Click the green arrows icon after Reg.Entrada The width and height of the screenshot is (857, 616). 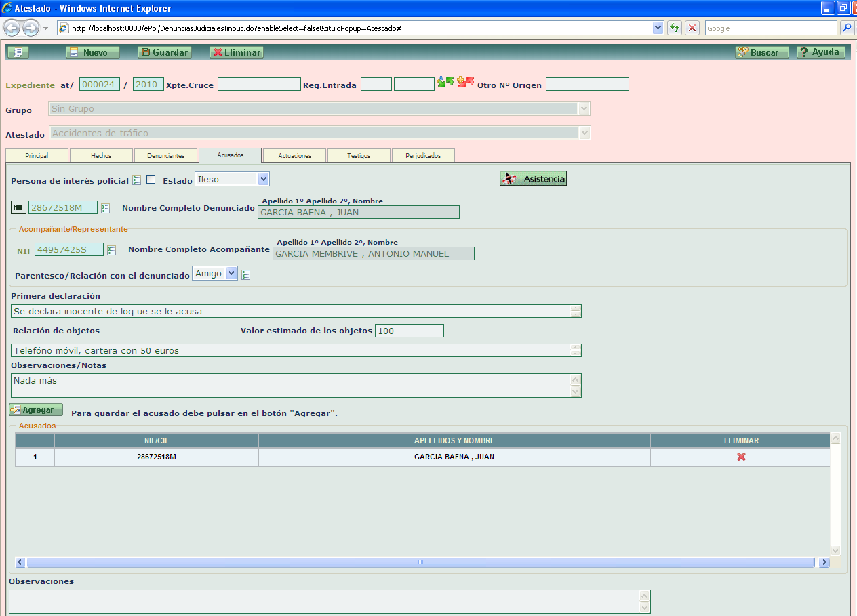coord(445,82)
